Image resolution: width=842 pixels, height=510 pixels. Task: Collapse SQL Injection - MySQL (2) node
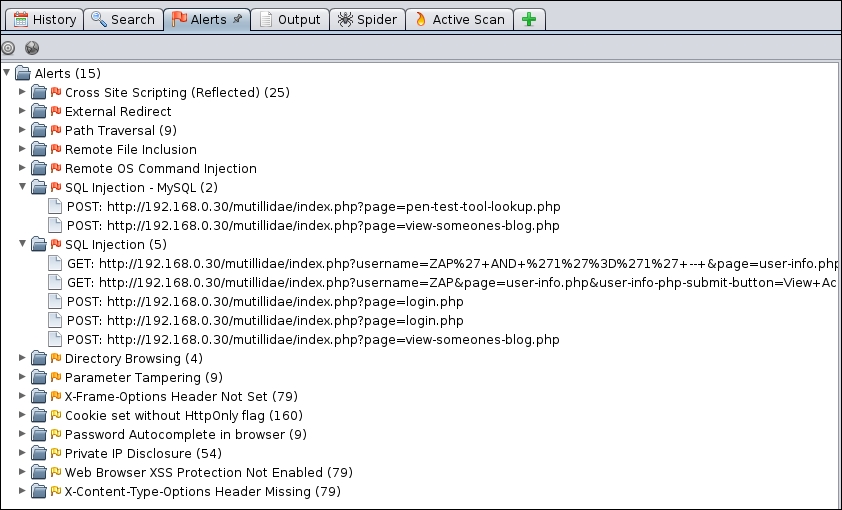22,187
